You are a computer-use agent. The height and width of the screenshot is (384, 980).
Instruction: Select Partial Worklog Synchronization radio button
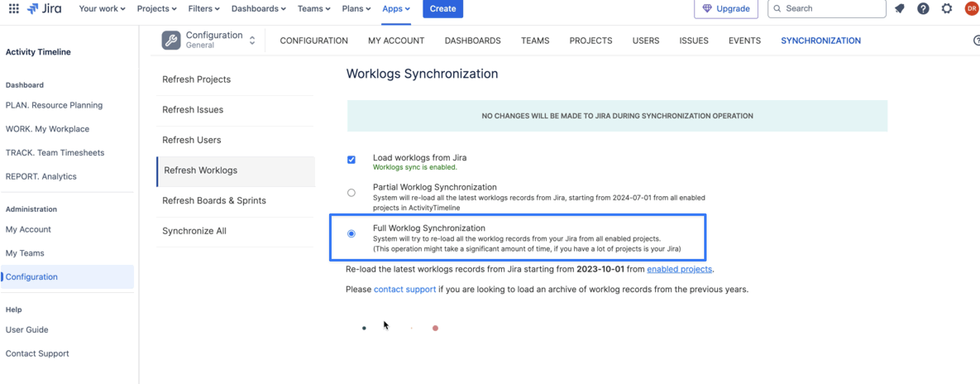coord(351,193)
